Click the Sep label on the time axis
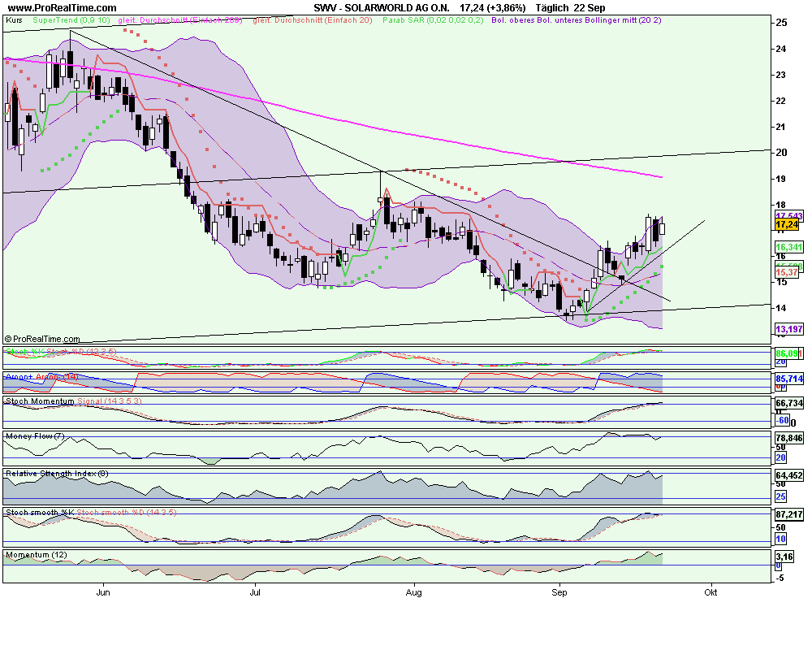 click(559, 592)
